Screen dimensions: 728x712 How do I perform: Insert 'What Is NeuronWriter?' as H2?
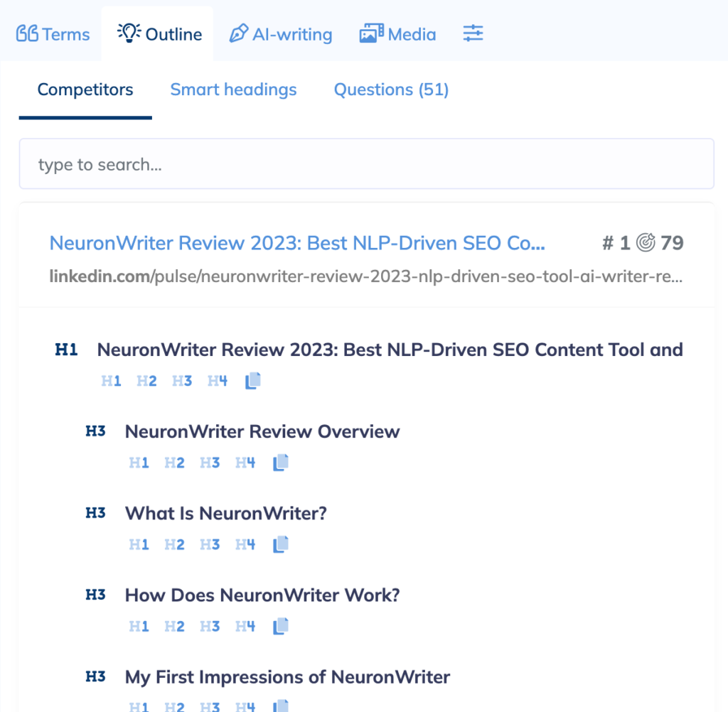point(175,544)
